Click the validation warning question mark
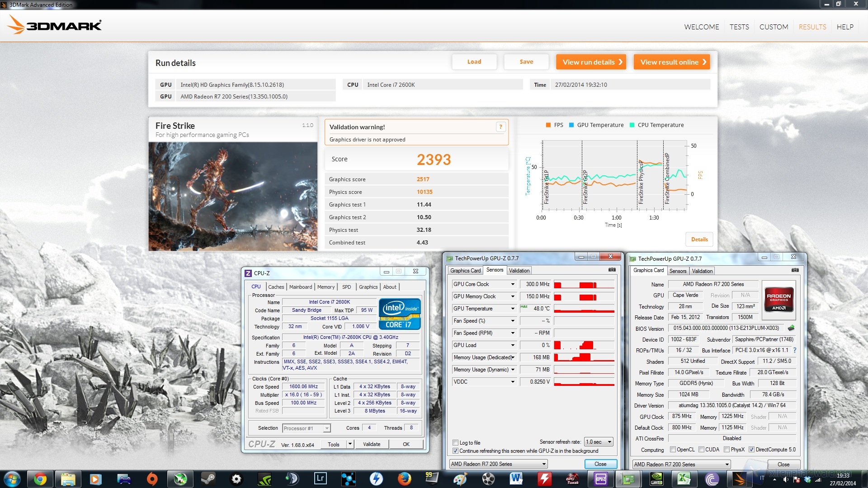 (500, 127)
